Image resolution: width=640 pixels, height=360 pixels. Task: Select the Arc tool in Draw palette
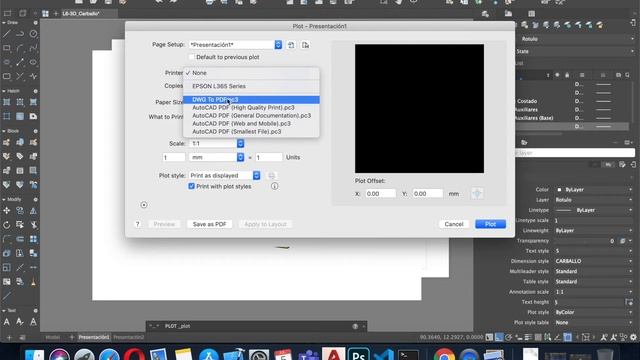pyautogui.click(x=20, y=48)
